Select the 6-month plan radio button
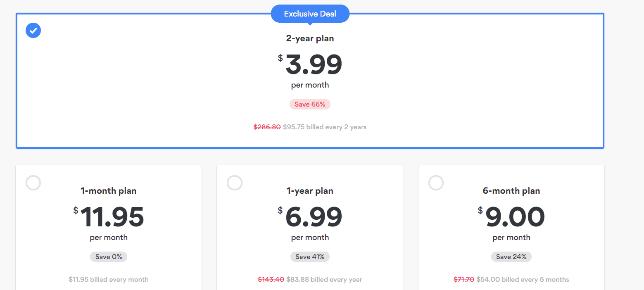 (436, 183)
